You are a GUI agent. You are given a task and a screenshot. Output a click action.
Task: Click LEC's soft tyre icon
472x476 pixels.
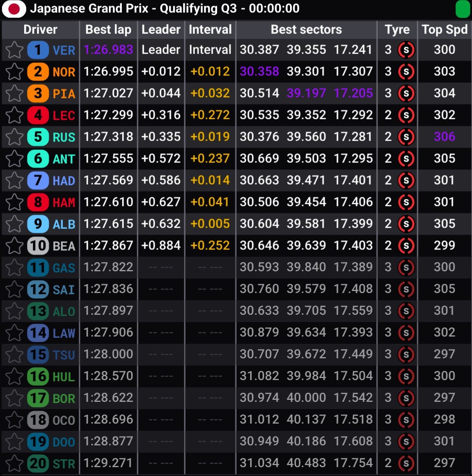point(406,115)
